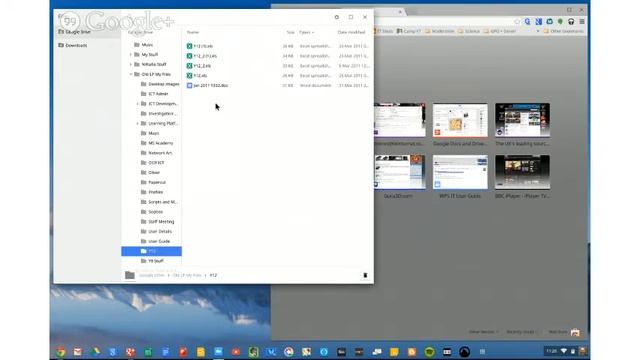
Task: Open the Scripts and M... folder
Action: click(160, 202)
